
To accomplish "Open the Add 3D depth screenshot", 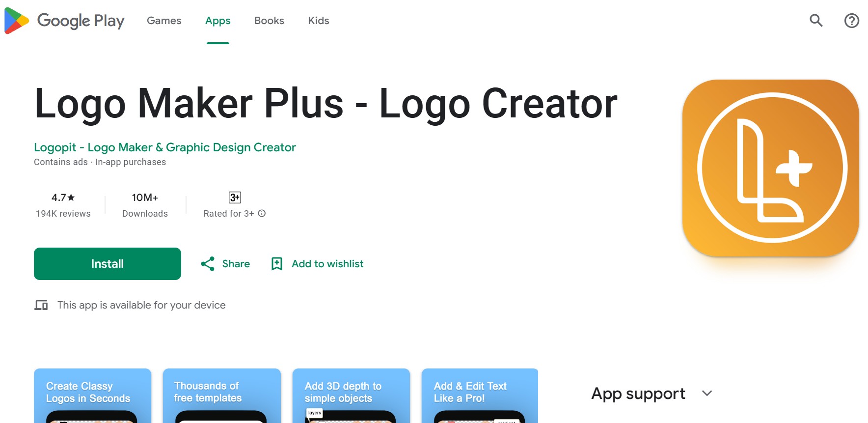I will coord(351,395).
